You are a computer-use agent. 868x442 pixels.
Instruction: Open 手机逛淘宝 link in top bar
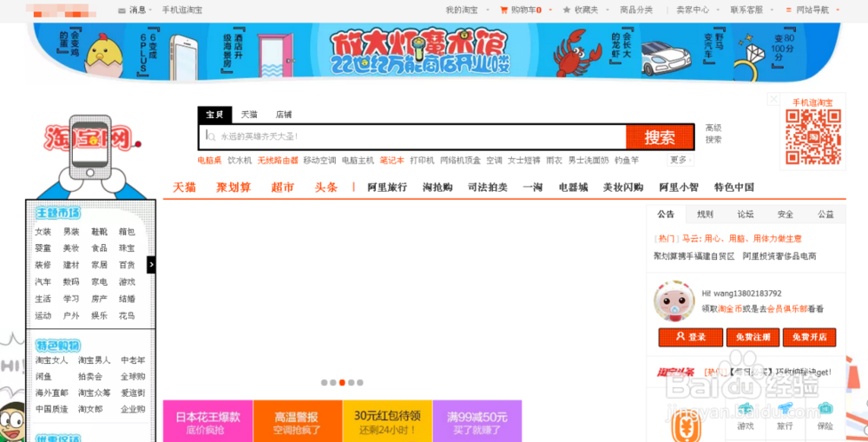pyautogui.click(x=182, y=10)
